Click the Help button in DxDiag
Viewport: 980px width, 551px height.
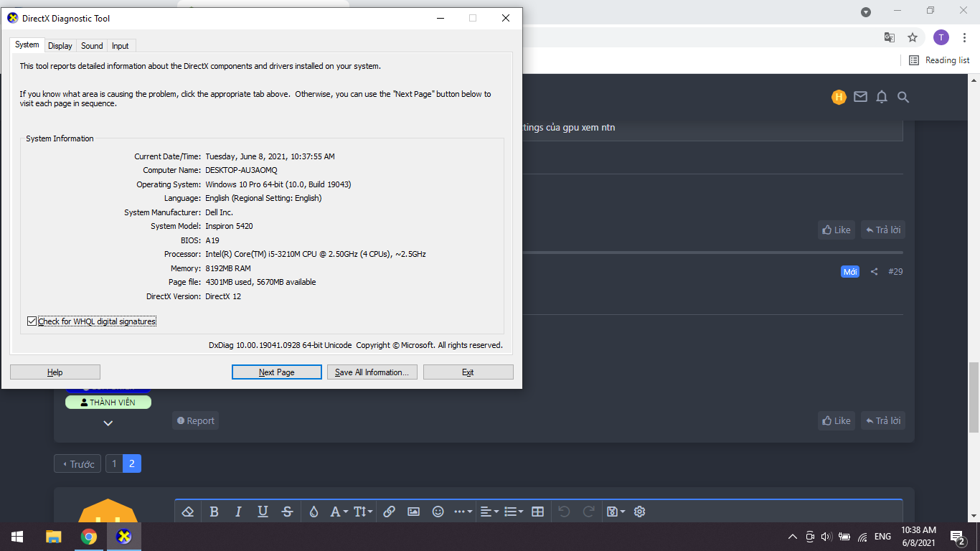[x=55, y=372]
